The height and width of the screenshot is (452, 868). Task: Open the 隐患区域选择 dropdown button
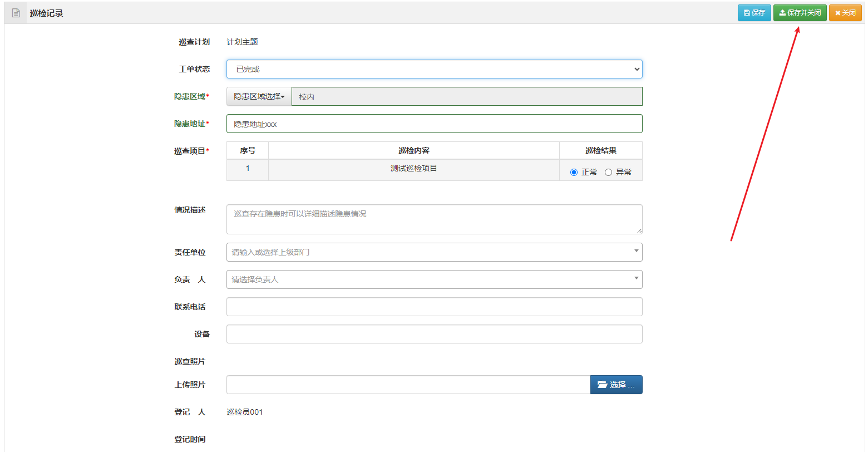259,96
